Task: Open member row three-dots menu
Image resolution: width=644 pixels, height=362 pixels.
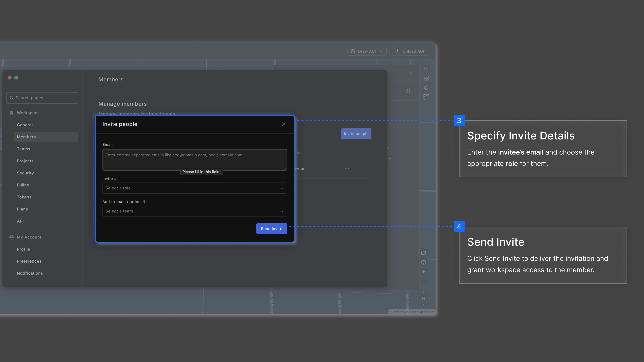Action: 347,168
